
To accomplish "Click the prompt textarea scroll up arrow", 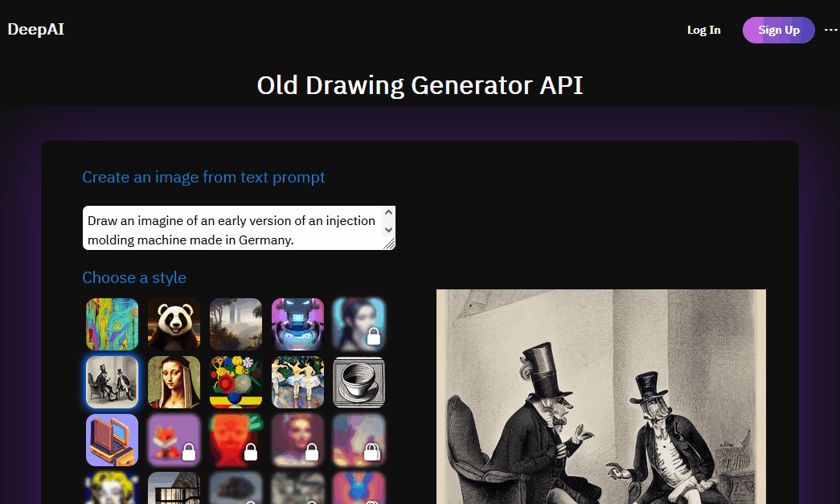I will 389,213.
